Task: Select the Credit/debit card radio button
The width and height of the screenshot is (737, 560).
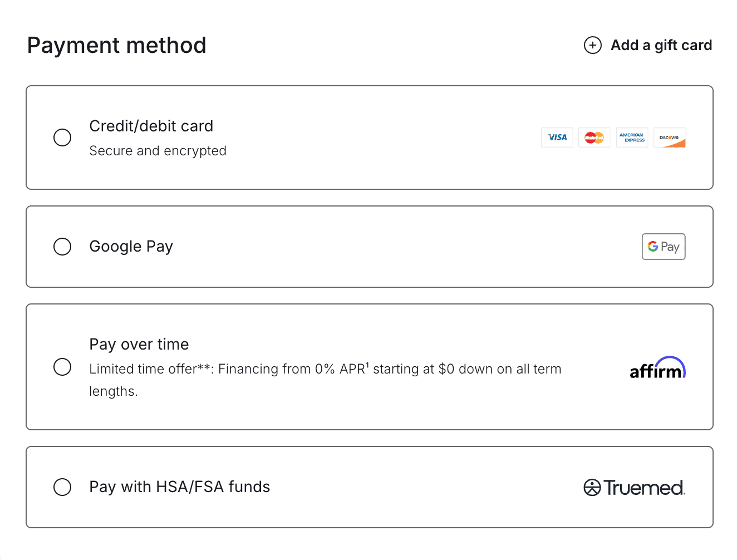Action: coord(62,137)
